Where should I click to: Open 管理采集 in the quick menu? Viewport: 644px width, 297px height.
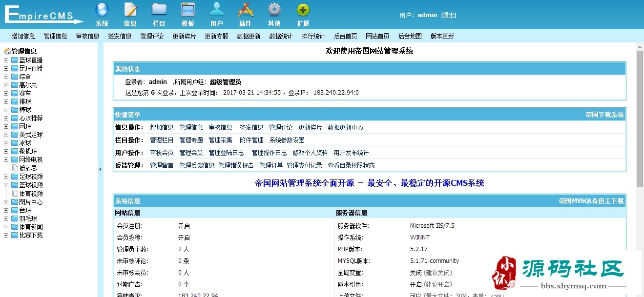[x=221, y=140]
